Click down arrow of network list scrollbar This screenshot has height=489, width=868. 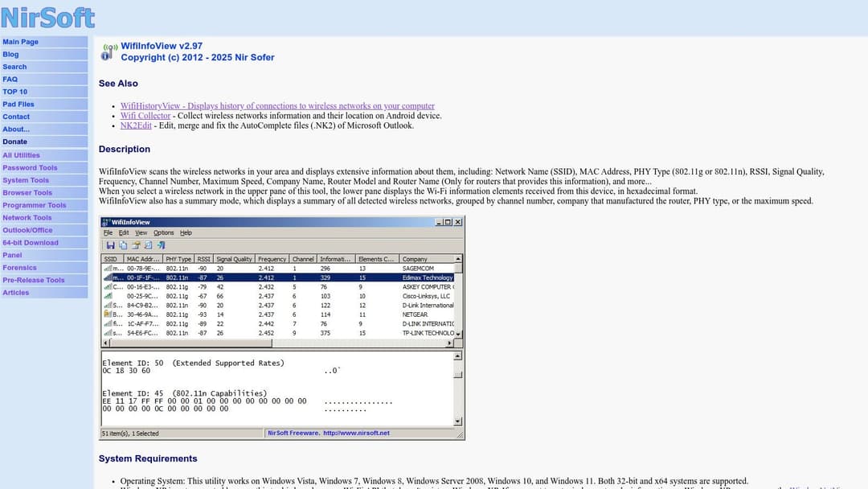point(458,334)
